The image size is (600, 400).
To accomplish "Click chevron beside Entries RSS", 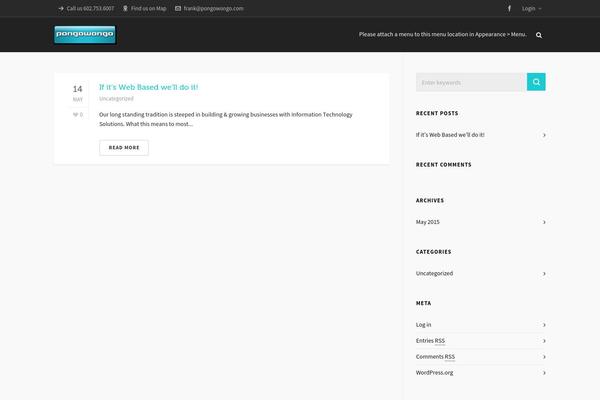I will pyautogui.click(x=544, y=341).
